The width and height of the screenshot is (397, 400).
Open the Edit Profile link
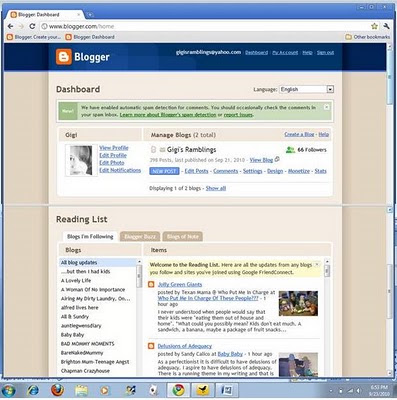[113, 155]
